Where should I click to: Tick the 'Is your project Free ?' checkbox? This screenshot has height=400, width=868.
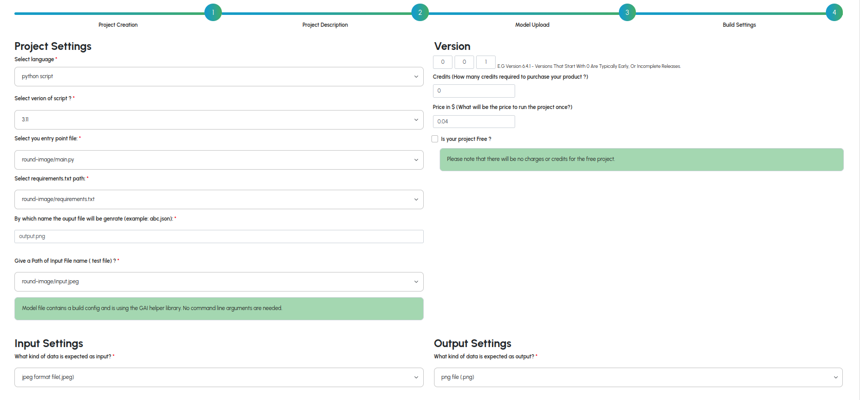coord(435,139)
